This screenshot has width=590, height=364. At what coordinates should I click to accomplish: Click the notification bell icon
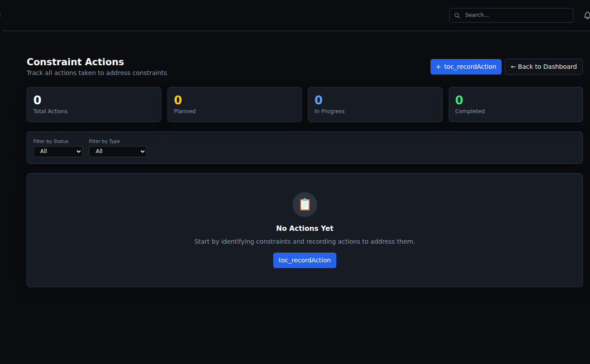pos(587,15)
